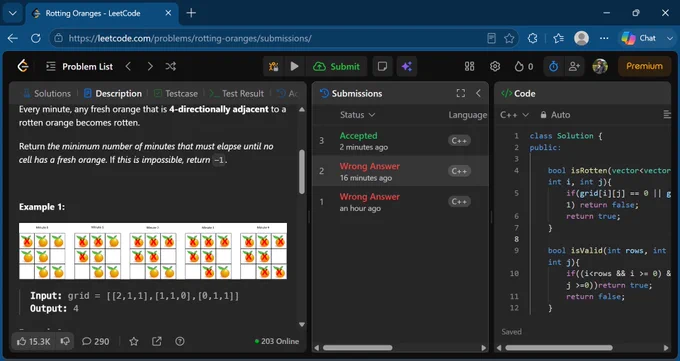
Task: Pick a random problem with shuffle icon
Action: (171, 66)
